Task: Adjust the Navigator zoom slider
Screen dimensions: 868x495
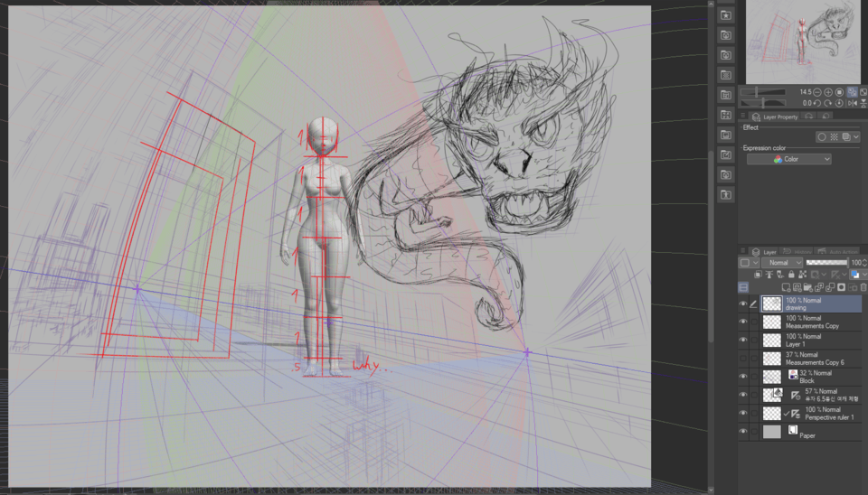Action: click(x=763, y=92)
